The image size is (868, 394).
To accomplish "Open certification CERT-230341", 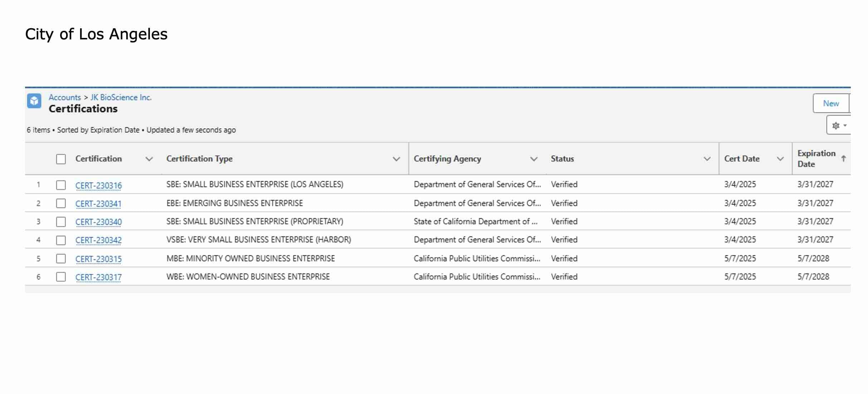I will 98,204.
